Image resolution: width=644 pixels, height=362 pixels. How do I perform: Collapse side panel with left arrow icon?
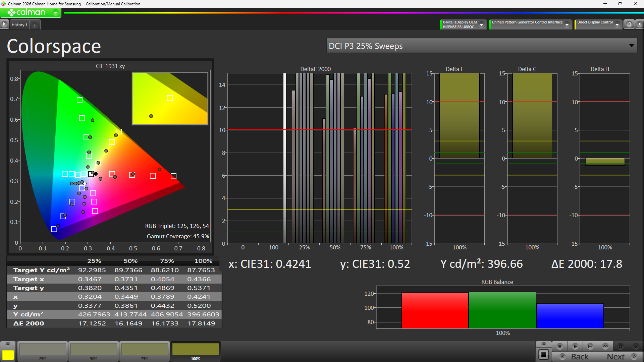(x=639, y=24)
